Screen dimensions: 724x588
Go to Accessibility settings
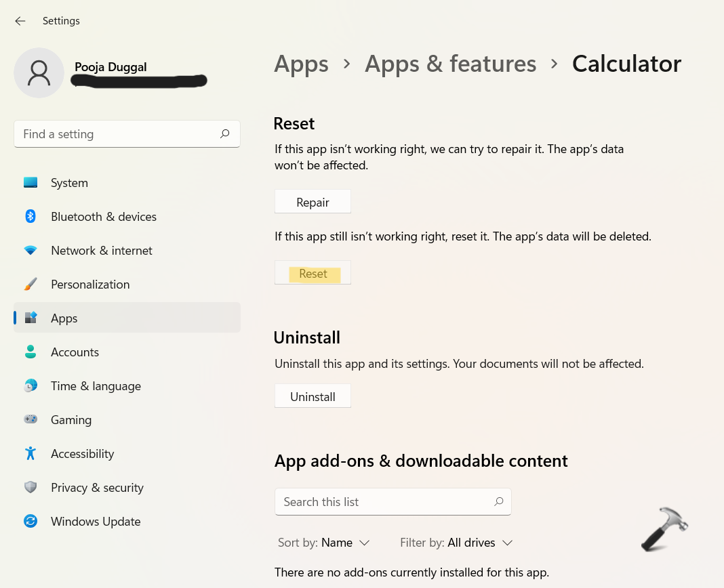coord(82,454)
